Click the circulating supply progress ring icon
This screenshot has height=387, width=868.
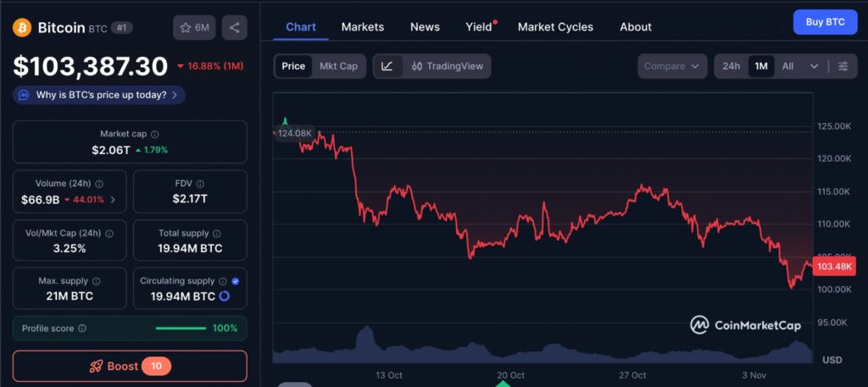tap(224, 296)
